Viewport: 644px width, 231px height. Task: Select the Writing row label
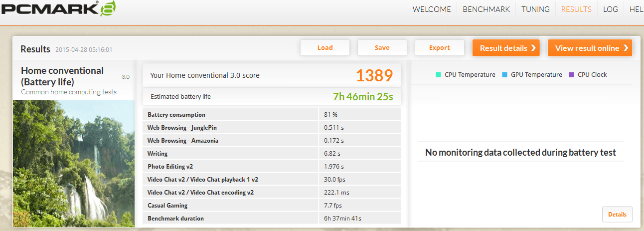pyautogui.click(x=158, y=153)
